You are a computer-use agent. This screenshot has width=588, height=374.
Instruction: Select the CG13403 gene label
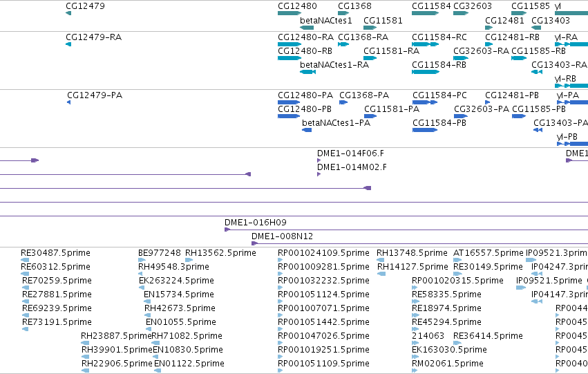pyautogui.click(x=551, y=20)
